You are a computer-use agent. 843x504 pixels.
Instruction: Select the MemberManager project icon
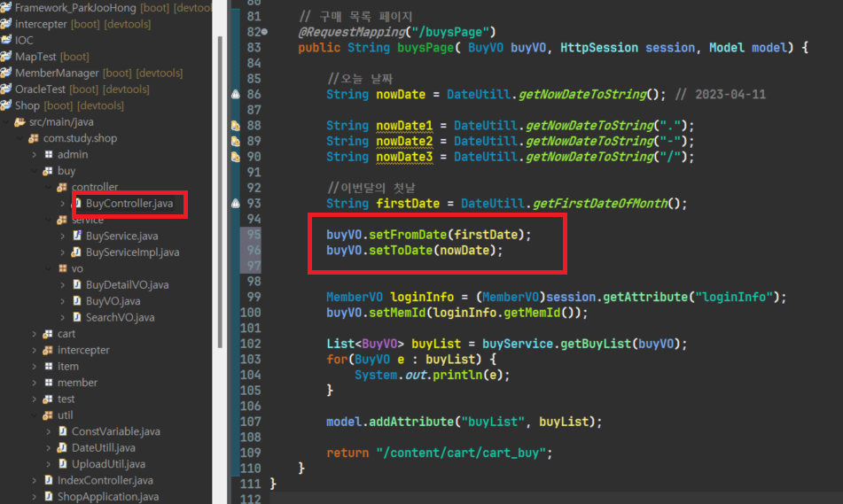tap(6, 73)
